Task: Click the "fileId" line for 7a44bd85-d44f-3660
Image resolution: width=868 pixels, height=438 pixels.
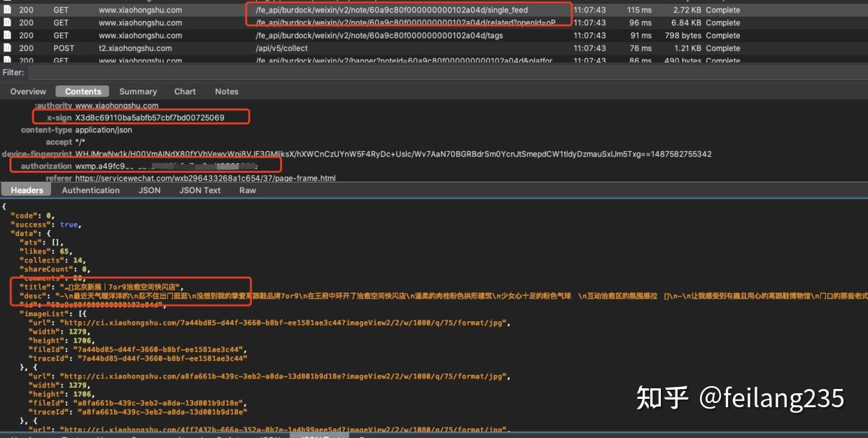Action: pos(139,349)
